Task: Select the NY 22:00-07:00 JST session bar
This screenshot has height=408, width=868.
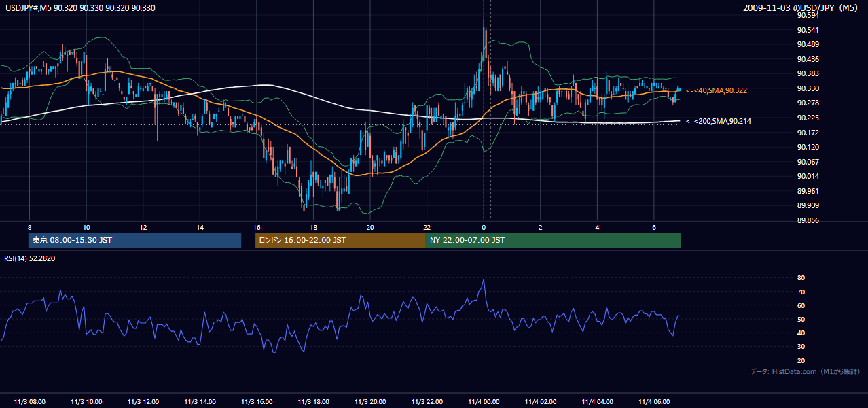Action: 554,240
